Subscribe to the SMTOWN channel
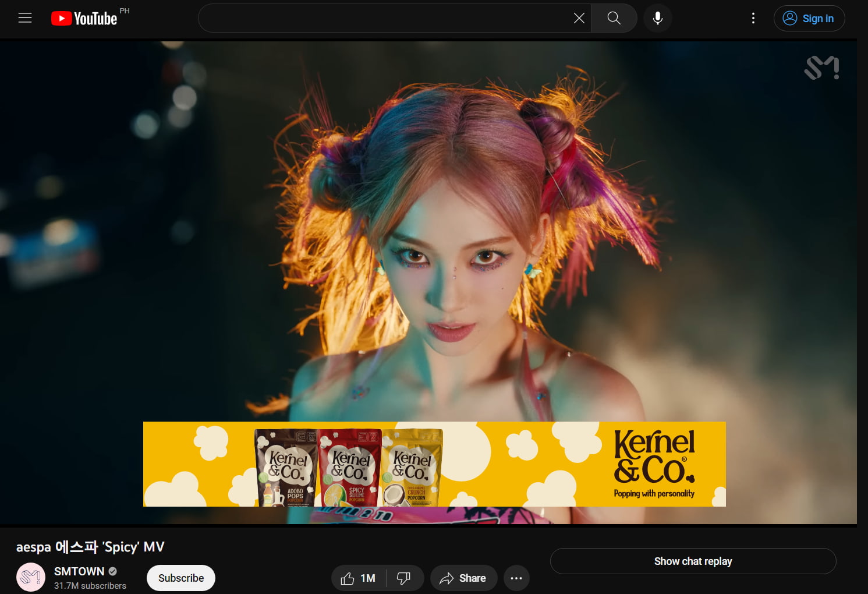This screenshot has height=594, width=868. click(x=181, y=578)
